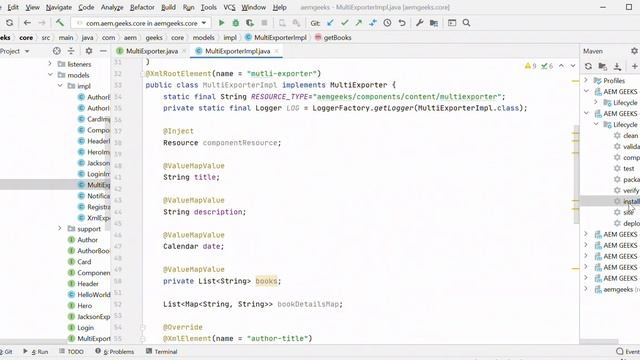Open the Navigate menu

[59, 7]
